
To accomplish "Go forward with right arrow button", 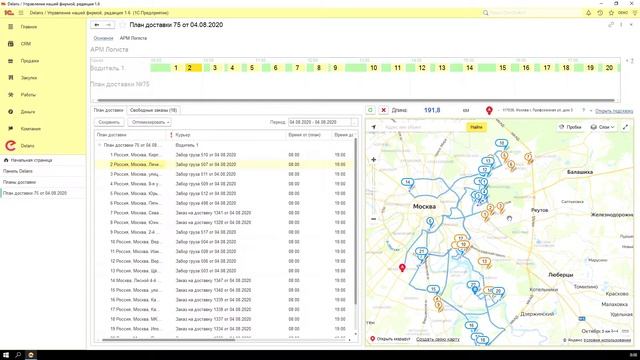I will (x=108, y=25).
